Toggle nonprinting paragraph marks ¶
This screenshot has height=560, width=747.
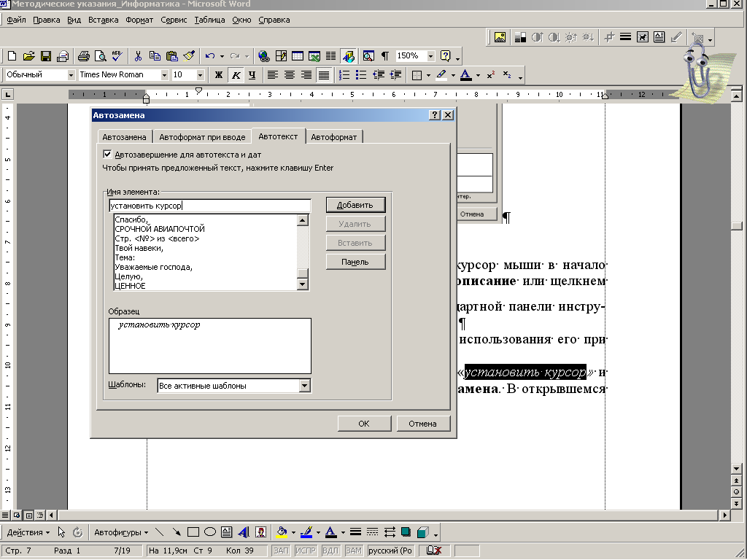pyautogui.click(x=385, y=56)
